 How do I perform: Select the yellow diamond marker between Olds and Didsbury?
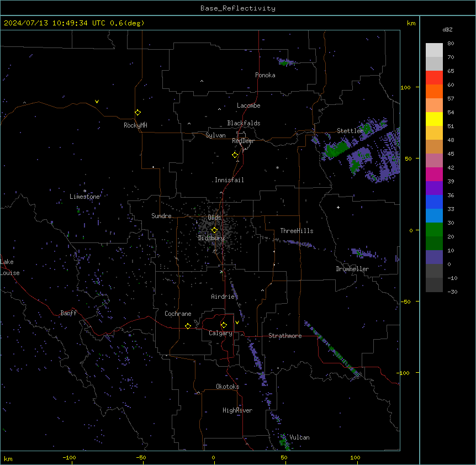point(215,230)
